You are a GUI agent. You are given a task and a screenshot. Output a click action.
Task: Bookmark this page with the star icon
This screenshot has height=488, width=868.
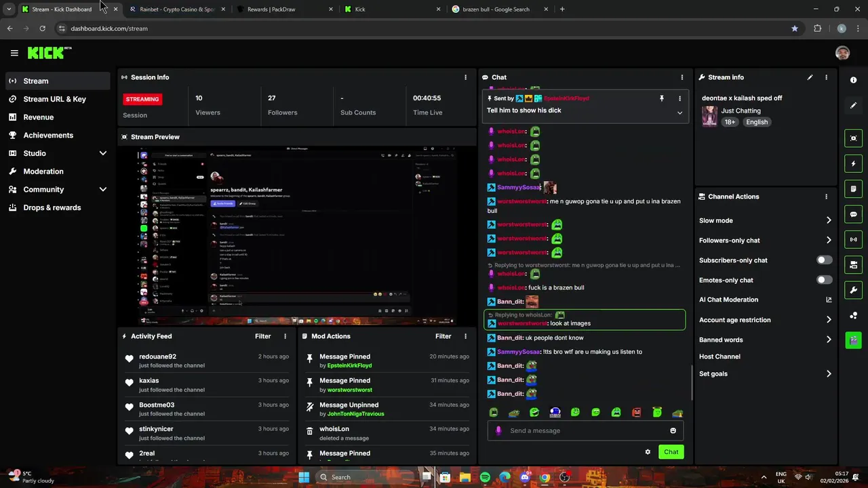pyautogui.click(x=794, y=28)
